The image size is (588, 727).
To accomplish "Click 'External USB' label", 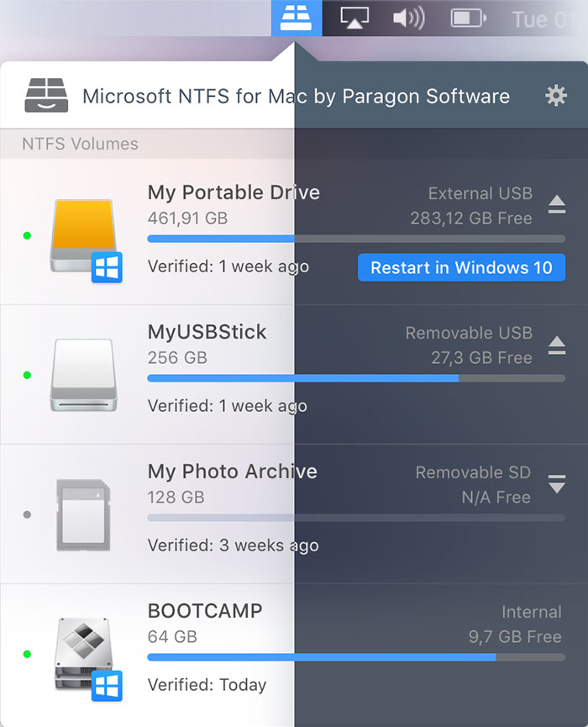I will 480,193.
